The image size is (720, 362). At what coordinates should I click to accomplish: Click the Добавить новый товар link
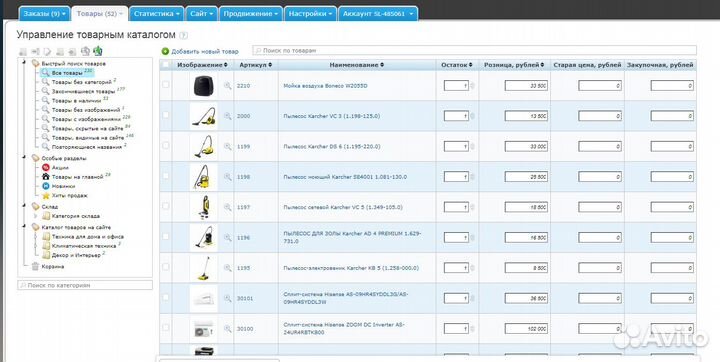tap(205, 51)
